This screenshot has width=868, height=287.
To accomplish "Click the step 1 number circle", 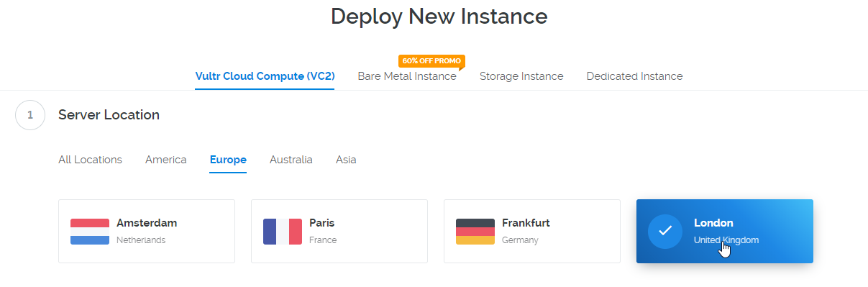I will (30, 115).
